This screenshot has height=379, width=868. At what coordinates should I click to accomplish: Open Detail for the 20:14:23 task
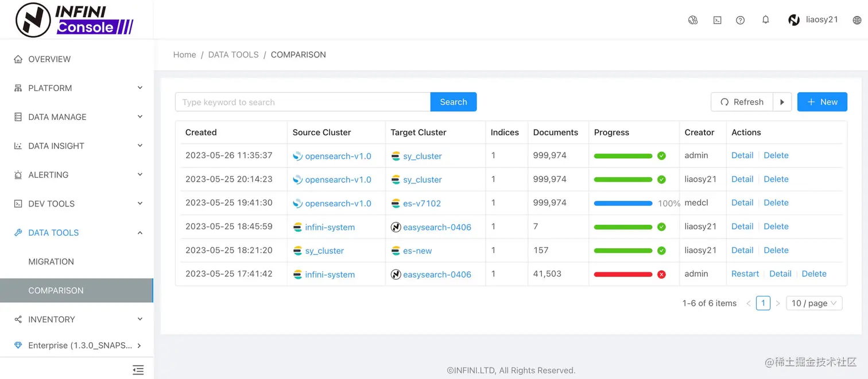[742, 179]
